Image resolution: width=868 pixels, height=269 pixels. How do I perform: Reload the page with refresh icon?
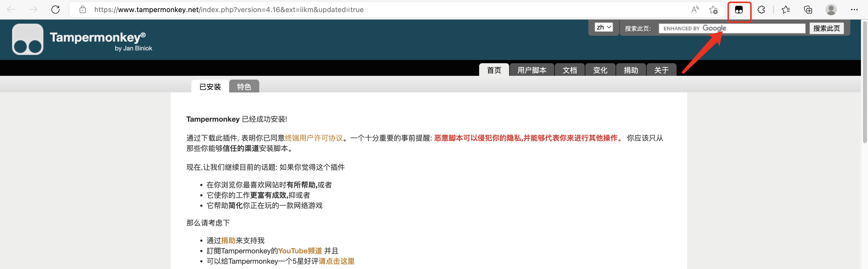pos(55,9)
